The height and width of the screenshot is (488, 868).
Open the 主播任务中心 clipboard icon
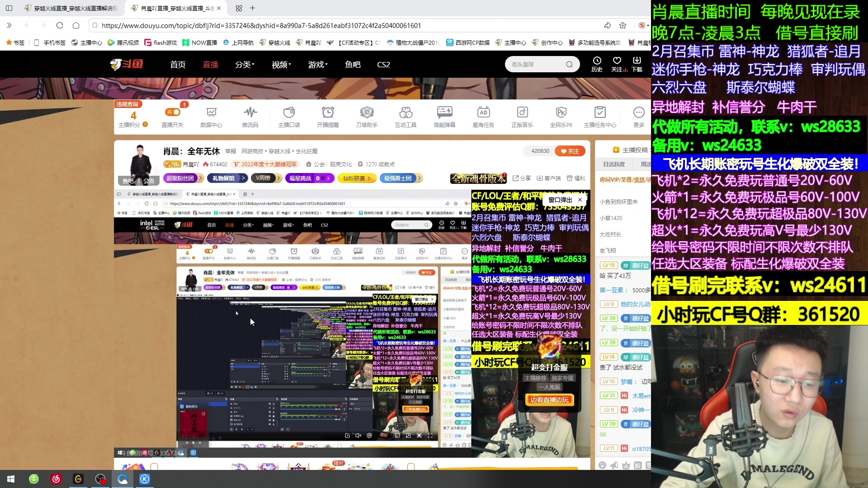click(x=600, y=117)
